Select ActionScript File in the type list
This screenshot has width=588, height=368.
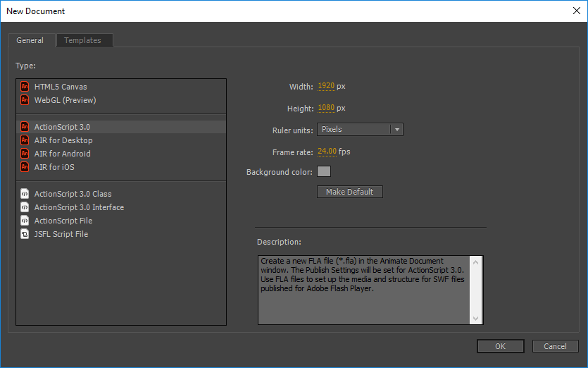63,221
